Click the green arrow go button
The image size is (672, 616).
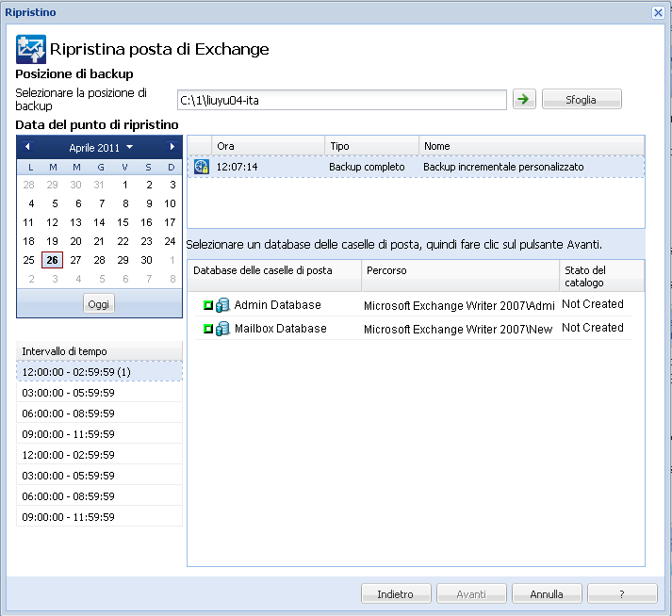(x=523, y=100)
